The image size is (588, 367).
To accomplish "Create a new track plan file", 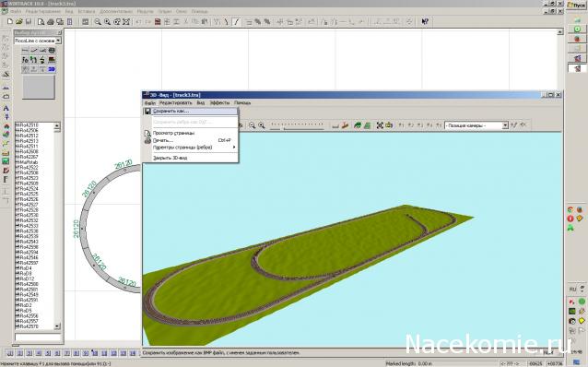I will [x=10, y=22].
